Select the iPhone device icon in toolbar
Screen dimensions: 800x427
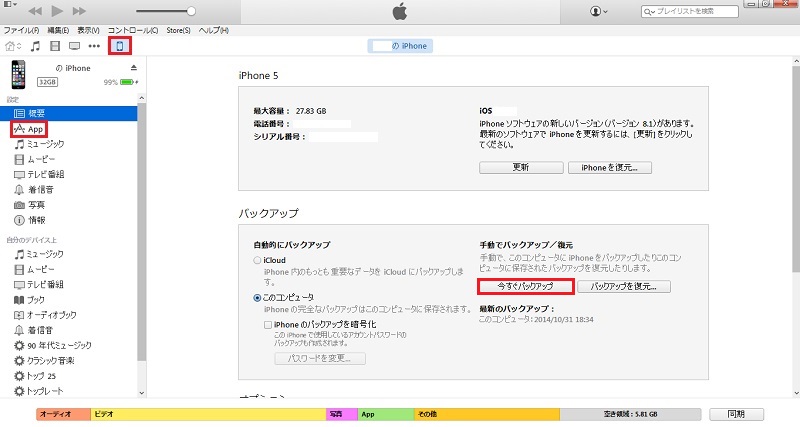pyautogui.click(x=119, y=46)
